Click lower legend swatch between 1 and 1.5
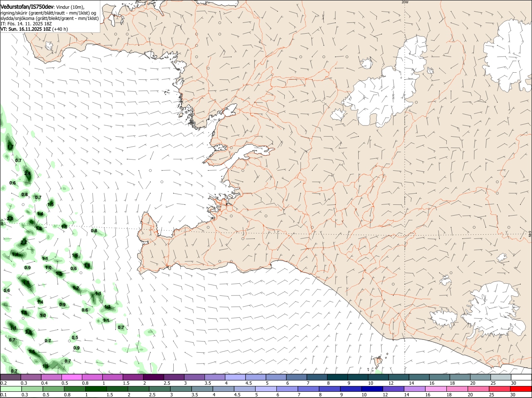Viewport: 532px width, 398px height. coord(96,389)
